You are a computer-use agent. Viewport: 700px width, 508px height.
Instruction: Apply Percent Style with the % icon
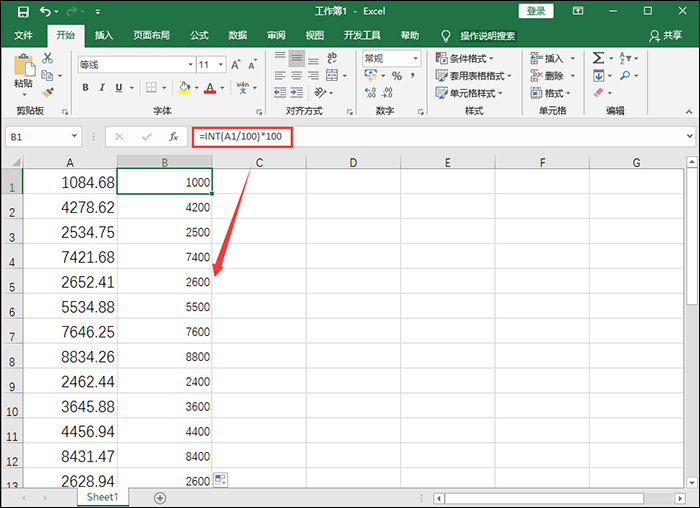tap(396, 76)
